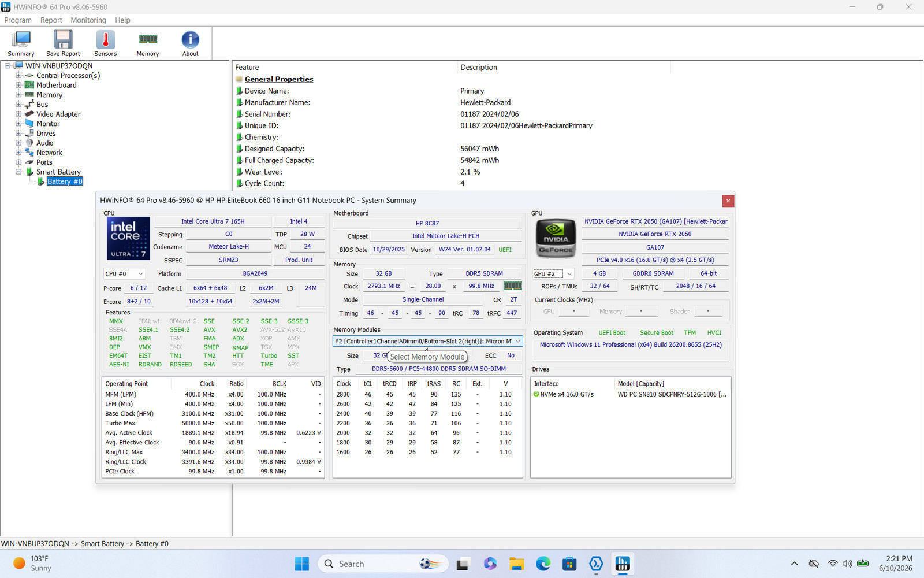Click the DDR5-5600 module type field
The height and width of the screenshot is (578, 924).
[x=439, y=369]
